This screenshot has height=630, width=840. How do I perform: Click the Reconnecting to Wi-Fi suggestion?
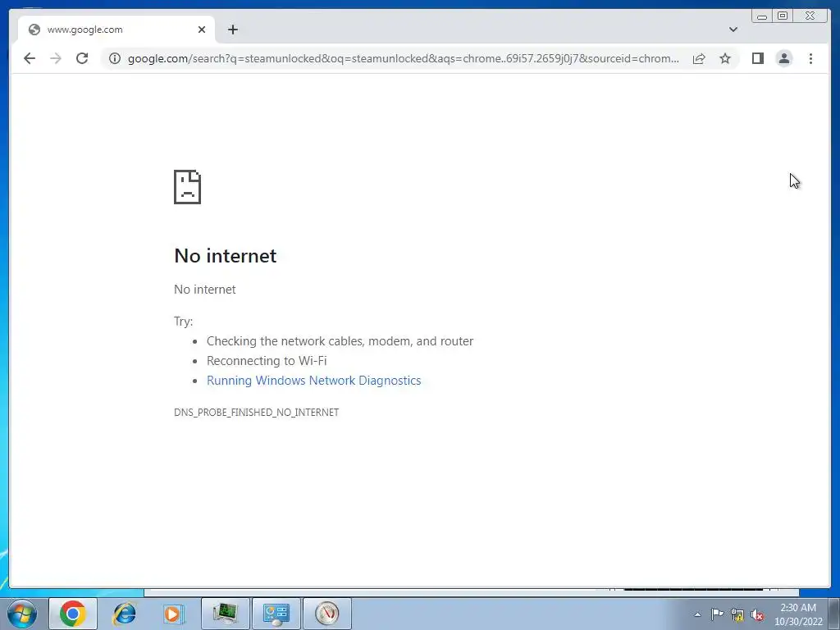pos(267,361)
